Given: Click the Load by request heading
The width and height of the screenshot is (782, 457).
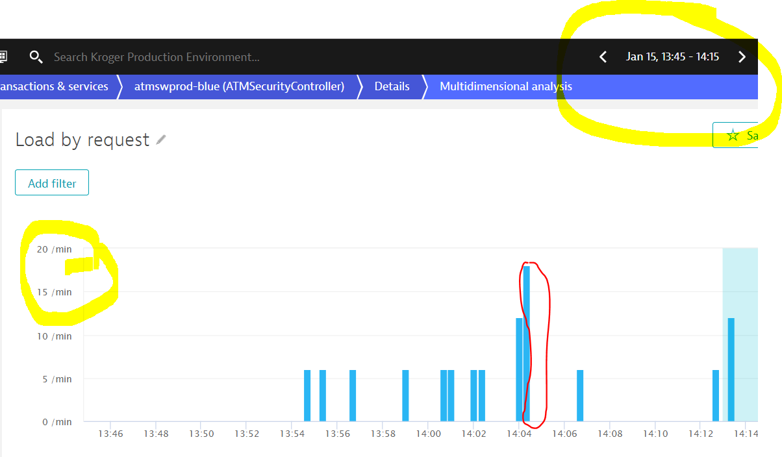Looking at the screenshot, I should point(82,140).
